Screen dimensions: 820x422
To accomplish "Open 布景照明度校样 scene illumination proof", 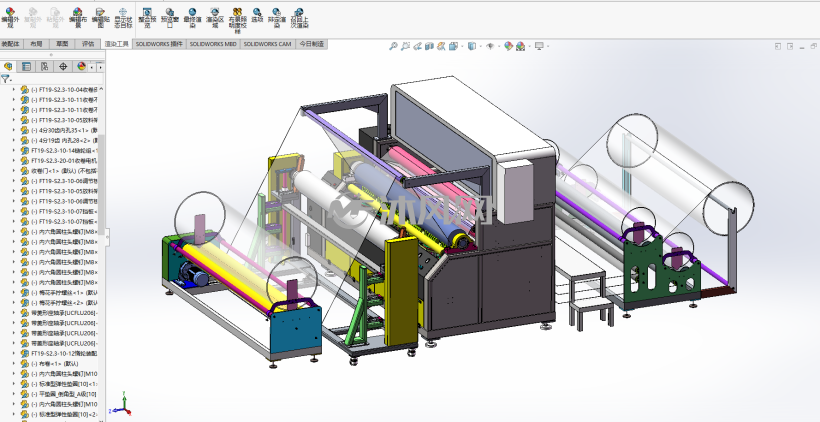I will [x=237, y=20].
